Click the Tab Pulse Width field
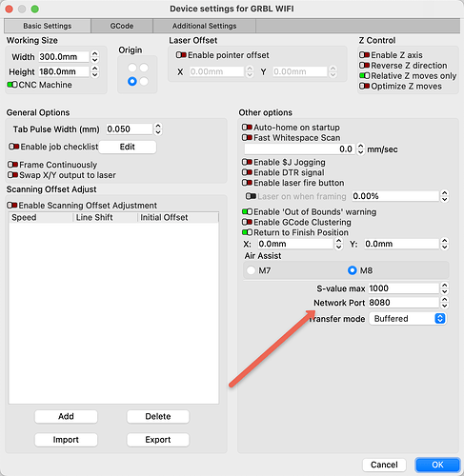Image resolution: width=464 pixels, height=476 pixels. 130,129
